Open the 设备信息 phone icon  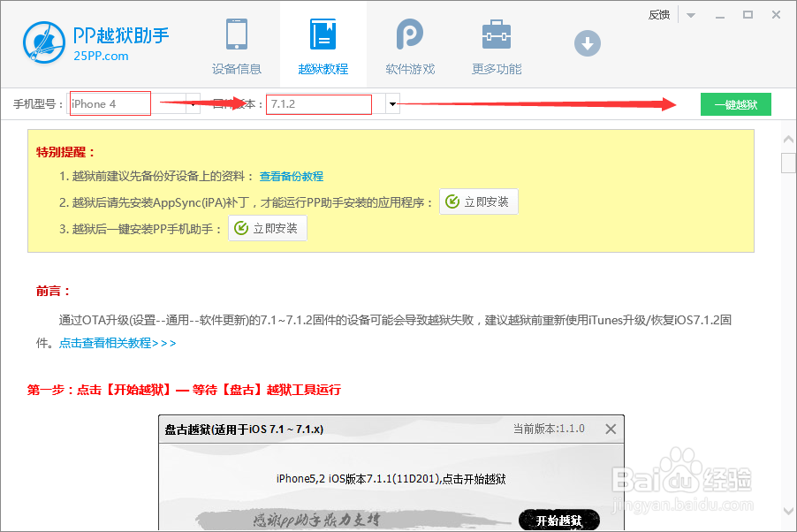[236, 34]
